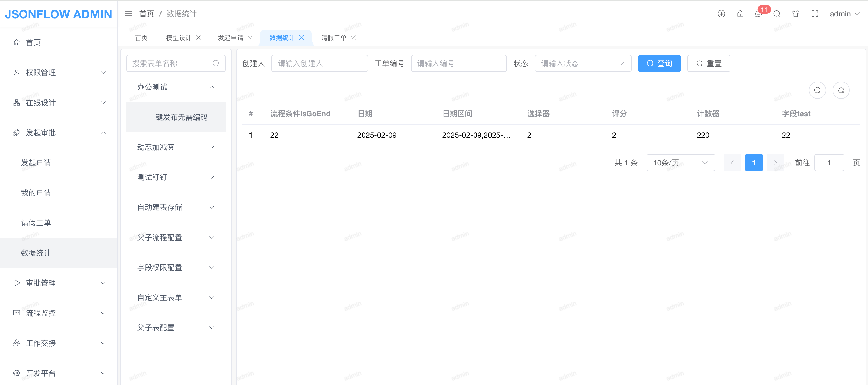Toggle the round search-bar visibility button
868x385 pixels.
[x=817, y=90]
